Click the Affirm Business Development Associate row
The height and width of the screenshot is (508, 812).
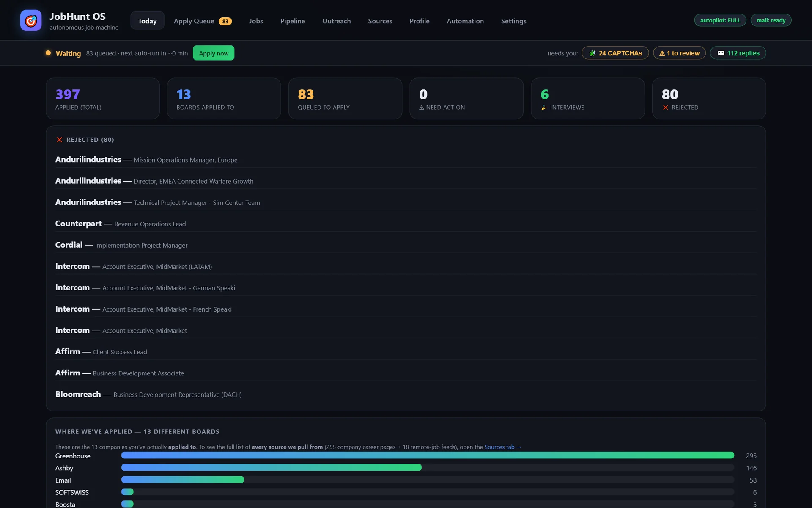click(406, 373)
